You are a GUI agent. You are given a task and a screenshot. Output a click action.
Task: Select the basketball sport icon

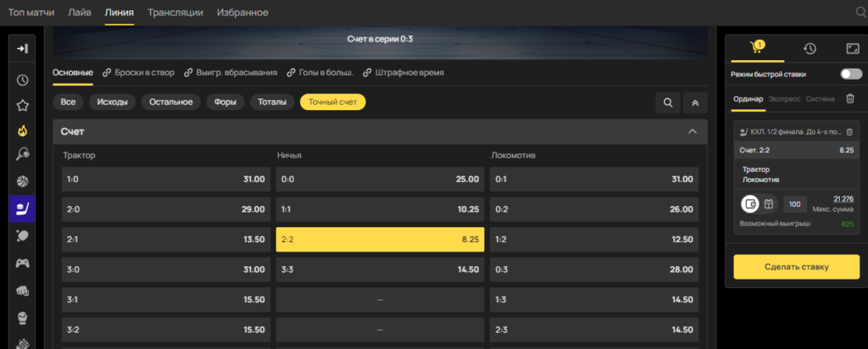tap(22, 181)
